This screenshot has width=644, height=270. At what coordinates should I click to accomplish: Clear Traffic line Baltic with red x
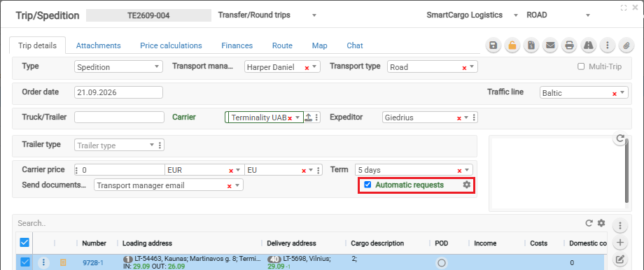[615, 94]
